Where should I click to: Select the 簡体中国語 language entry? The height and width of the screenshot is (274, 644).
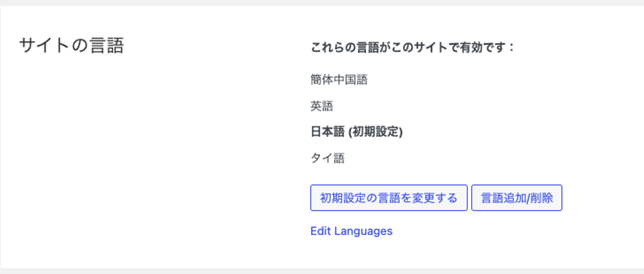coord(339,80)
